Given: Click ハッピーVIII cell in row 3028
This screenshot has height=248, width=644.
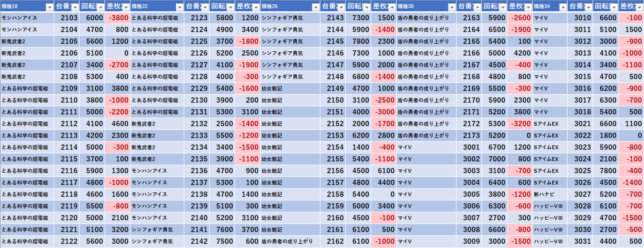Looking at the screenshot, I should [550, 206].
